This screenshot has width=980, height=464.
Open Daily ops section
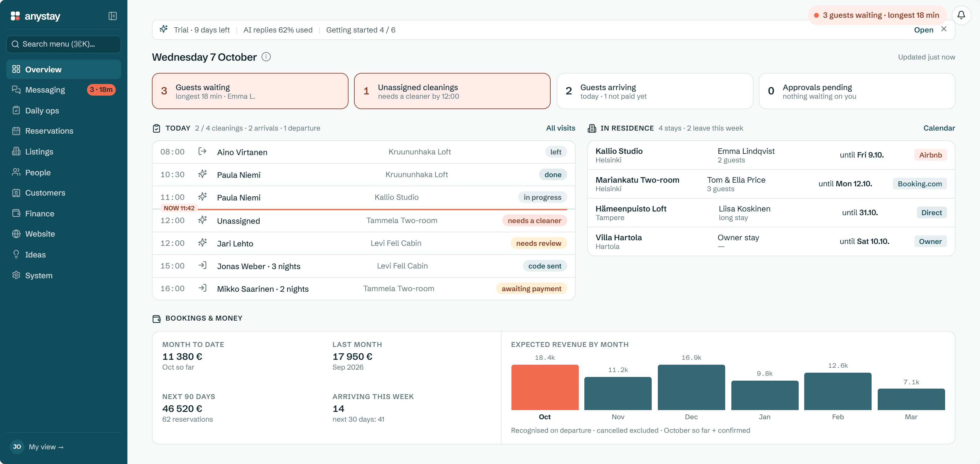click(x=63, y=110)
